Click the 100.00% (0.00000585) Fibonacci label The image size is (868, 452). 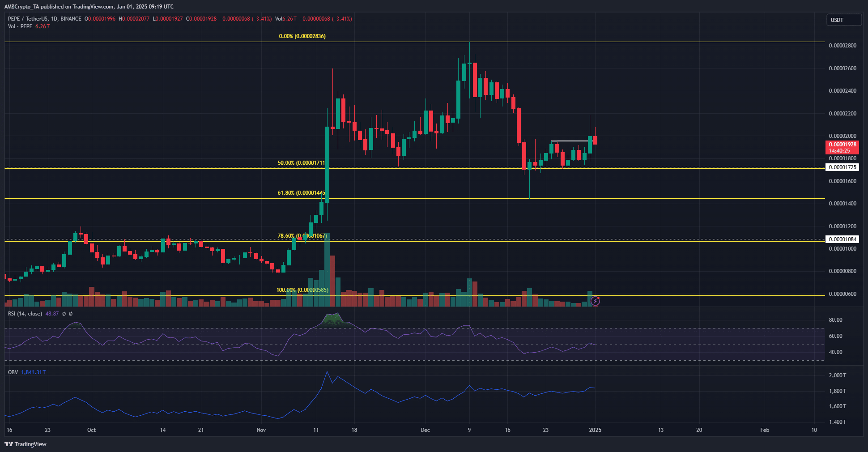302,290
